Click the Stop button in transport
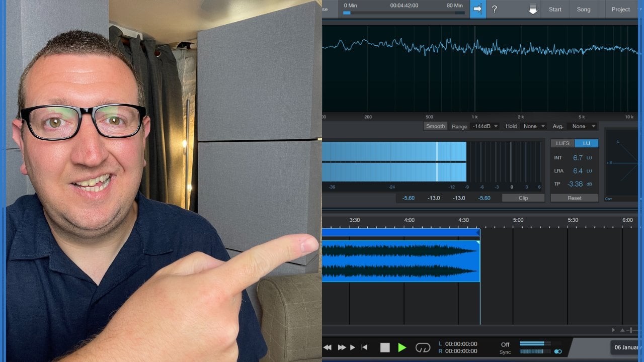The height and width of the screenshot is (362, 644). (x=385, y=347)
